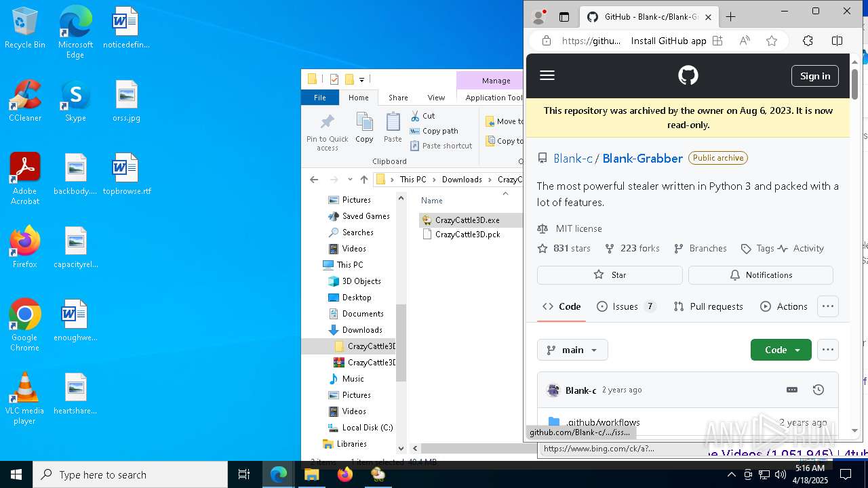Select CrazyCattle3D.exe in file list
Screen dimensions: 868x488
[467, 220]
